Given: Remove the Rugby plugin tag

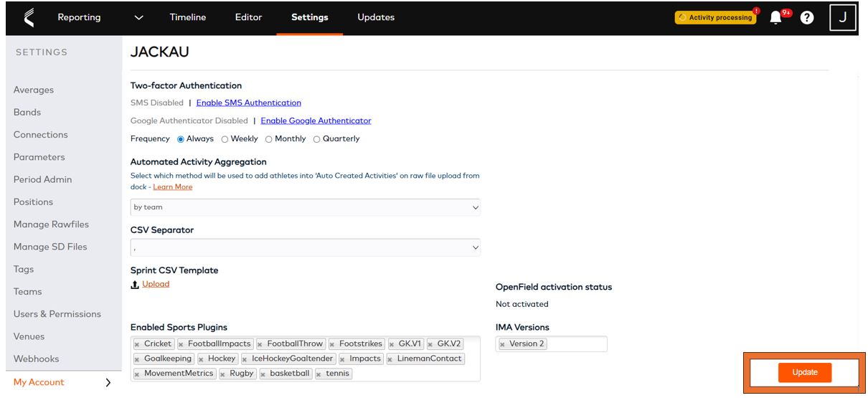Looking at the screenshot, I should [x=223, y=374].
